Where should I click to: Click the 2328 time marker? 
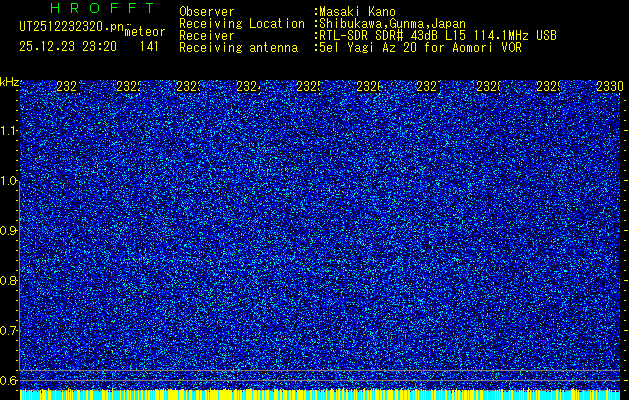[489, 86]
